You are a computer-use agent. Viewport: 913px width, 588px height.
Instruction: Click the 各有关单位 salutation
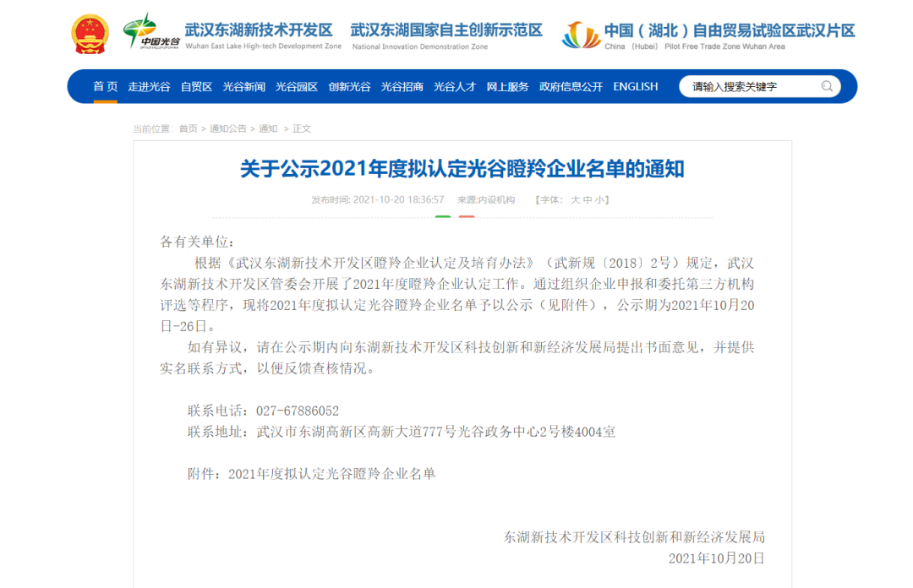point(197,242)
